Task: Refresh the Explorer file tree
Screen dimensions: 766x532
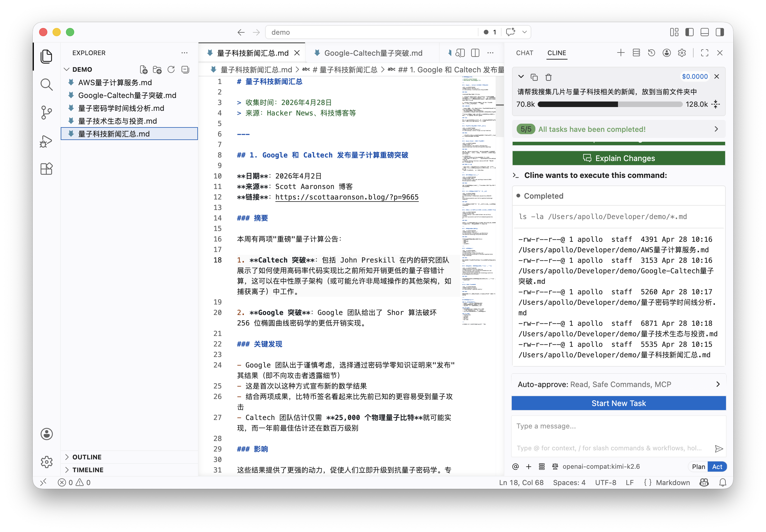Action: tap(171, 69)
